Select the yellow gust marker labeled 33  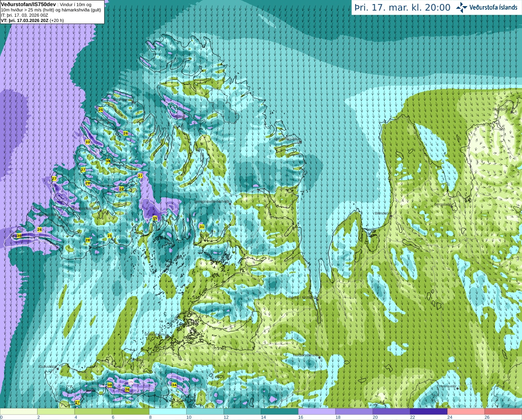[x=88, y=142]
